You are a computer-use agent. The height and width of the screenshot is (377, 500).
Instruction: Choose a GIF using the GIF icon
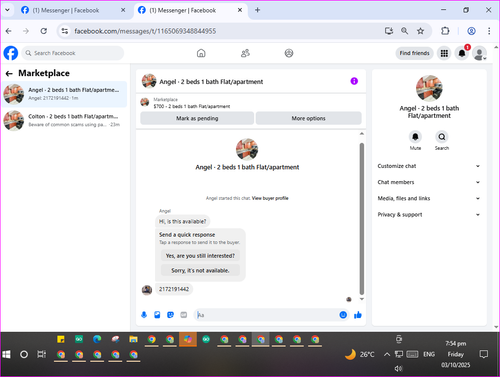[184, 315]
